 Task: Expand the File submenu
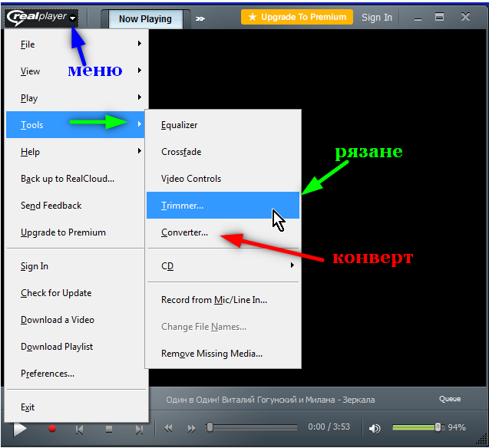click(x=75, y=44)
